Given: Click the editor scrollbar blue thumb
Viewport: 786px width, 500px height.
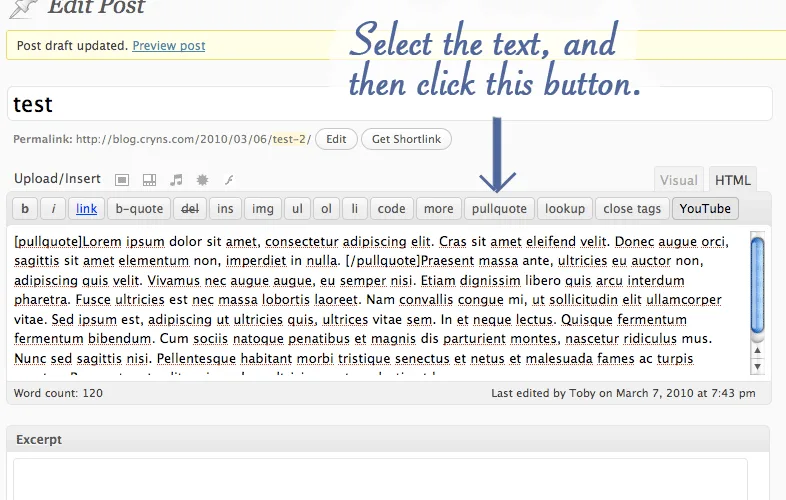Looking at the screenshot, I should (x=757, y=285).
